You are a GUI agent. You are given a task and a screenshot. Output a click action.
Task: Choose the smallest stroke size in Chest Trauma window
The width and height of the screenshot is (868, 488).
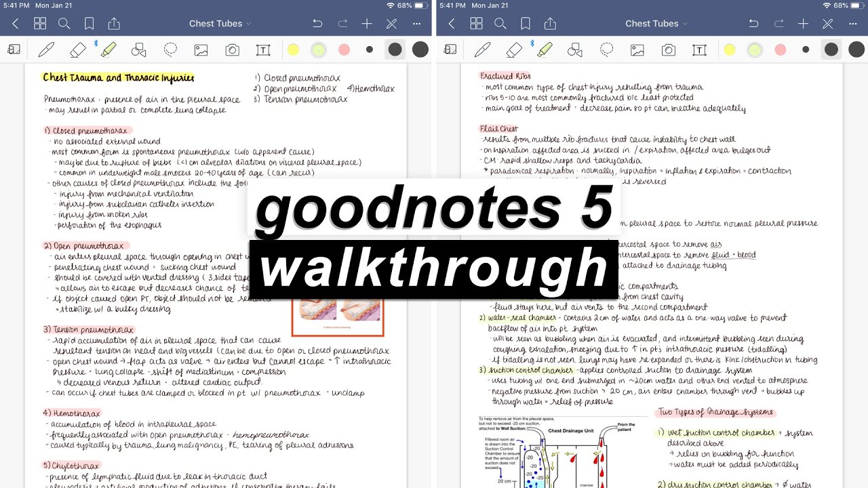(370, 49)
